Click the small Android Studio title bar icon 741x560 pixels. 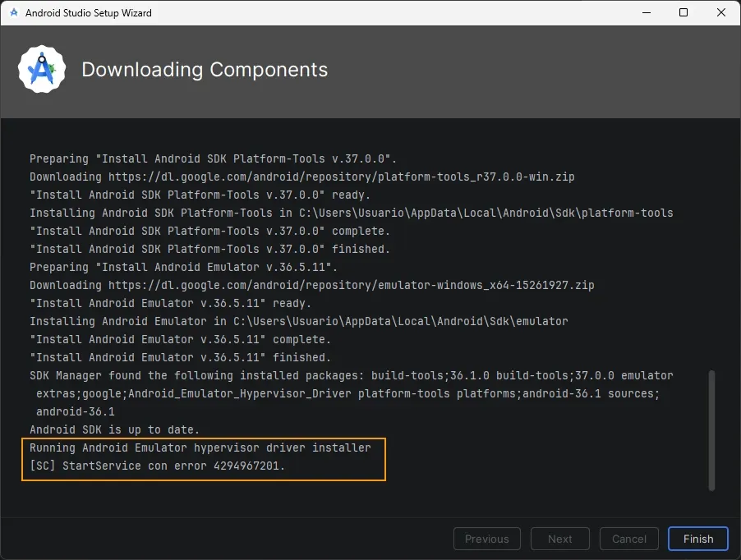pyautogui.click(x=14, y=13)
